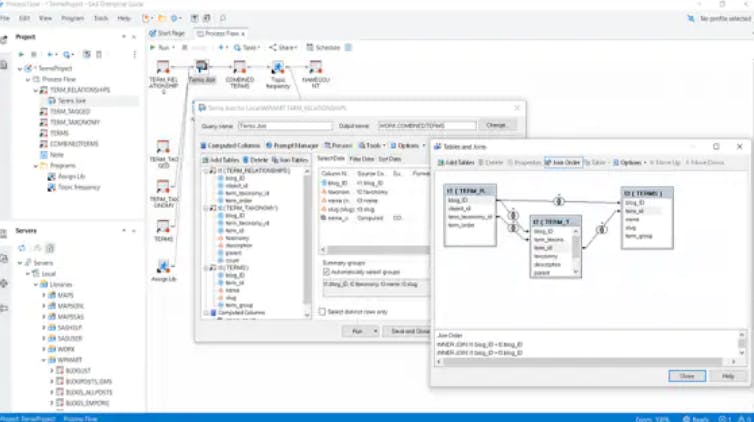The height and width of the screenshot is (422, 754).
Task: Open the Run button dropdown arrow in Query Builder
Action: point(375,331)
